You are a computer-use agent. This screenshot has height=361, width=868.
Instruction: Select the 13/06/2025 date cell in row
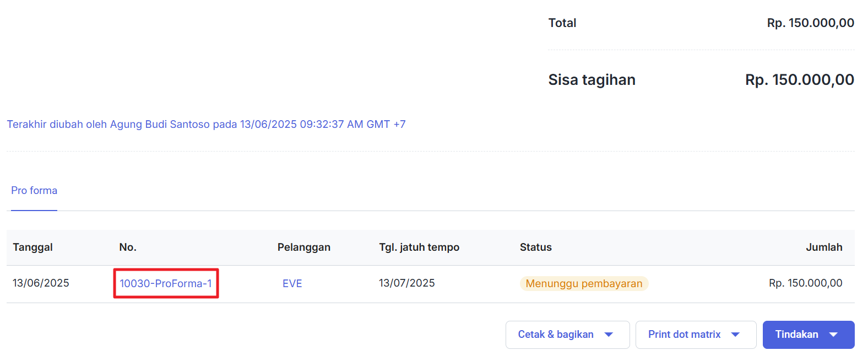pos(41,283)
